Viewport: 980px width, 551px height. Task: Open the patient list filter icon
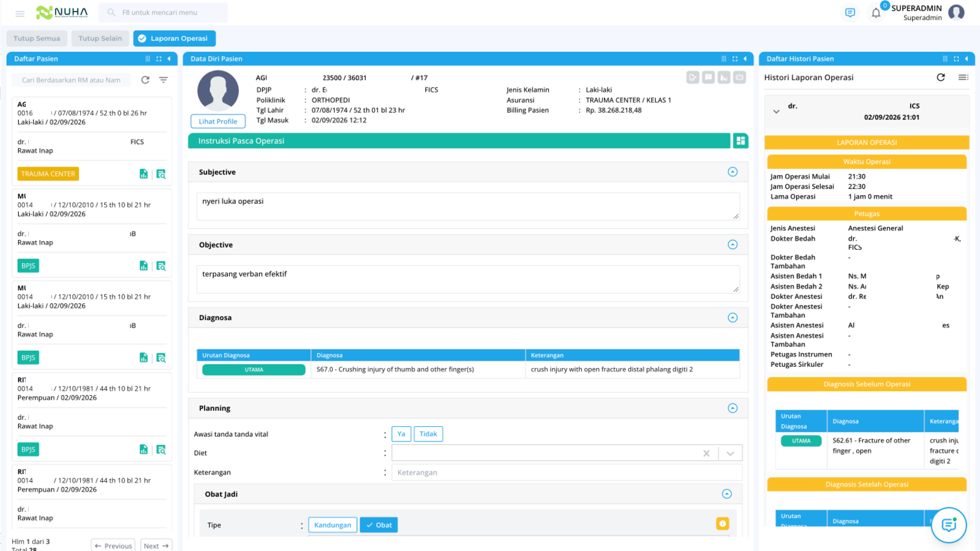click(x=164, y=80)
